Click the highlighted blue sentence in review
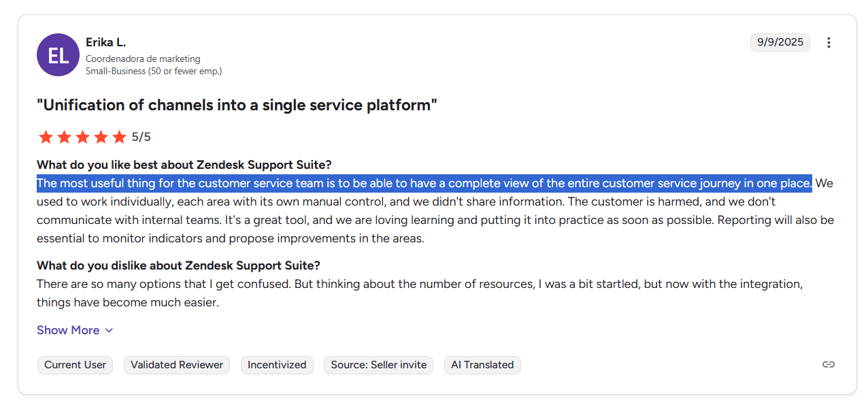The image size is (868, 403). click(x=424, y=183)
